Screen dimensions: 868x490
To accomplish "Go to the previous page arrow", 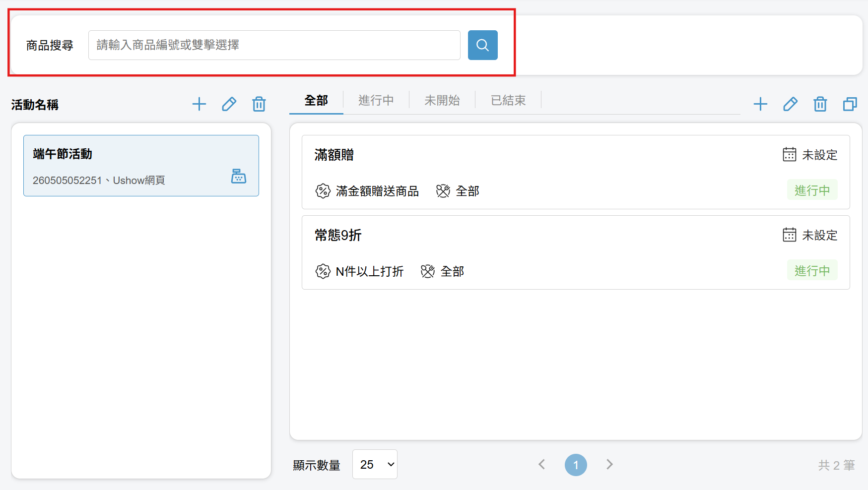I will pos(542,465).
